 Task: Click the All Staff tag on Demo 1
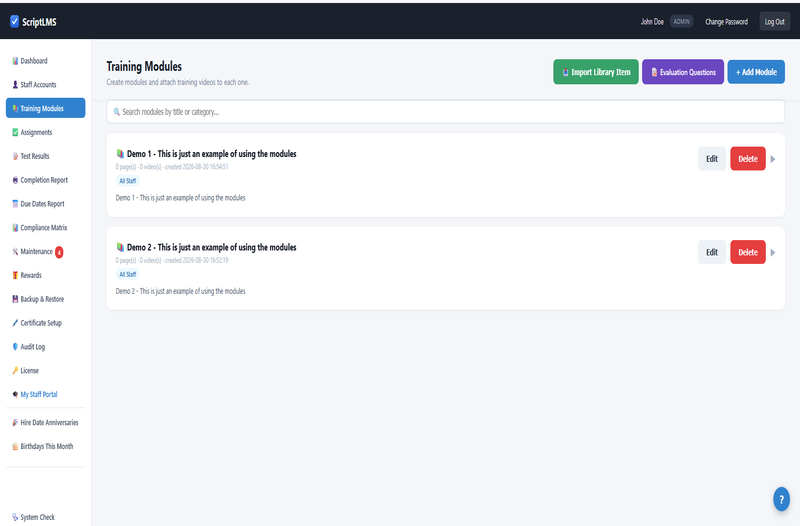coord(128,181)
